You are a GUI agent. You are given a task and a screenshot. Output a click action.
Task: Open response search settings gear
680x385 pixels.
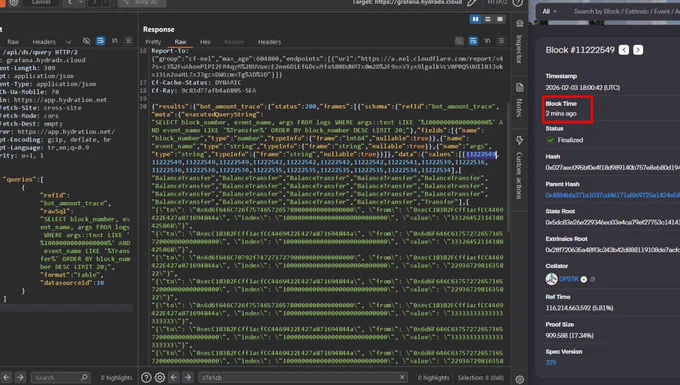pos(160,378)
